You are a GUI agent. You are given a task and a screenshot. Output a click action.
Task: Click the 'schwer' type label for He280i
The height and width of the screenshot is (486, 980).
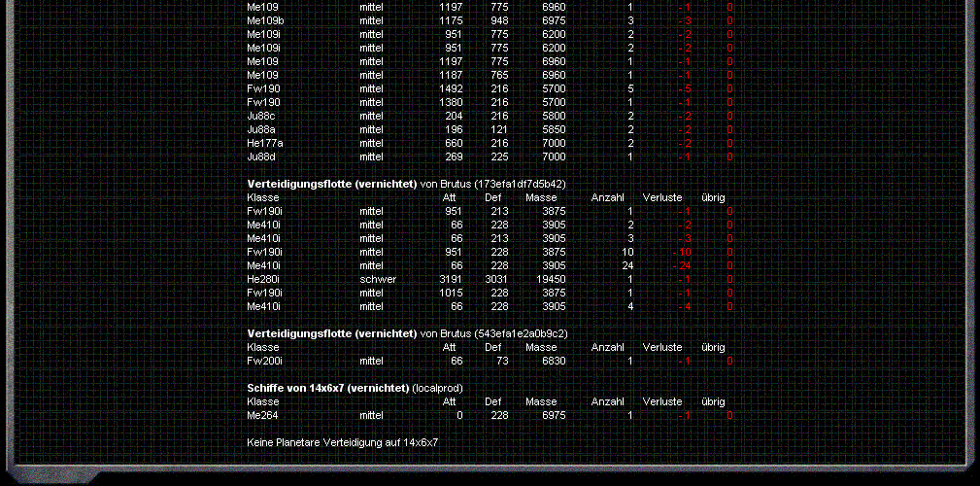point(377,279)
